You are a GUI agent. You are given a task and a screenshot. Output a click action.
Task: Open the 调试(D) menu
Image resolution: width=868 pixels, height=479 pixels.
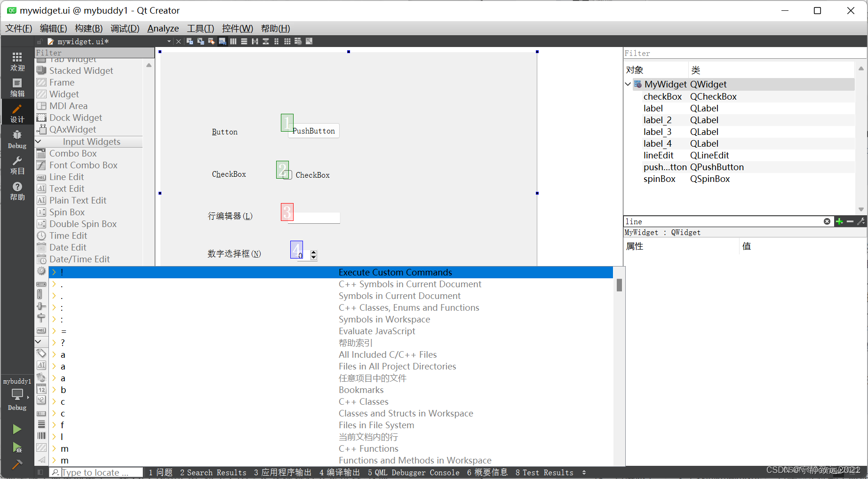pos(125,28)
